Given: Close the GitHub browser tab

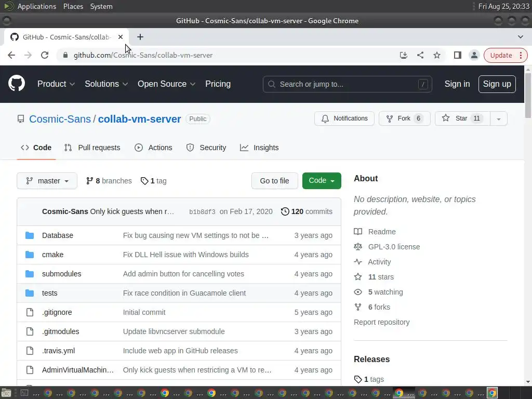Looking at the screenshot, I should pyautogui.click(x=121, y=37).
